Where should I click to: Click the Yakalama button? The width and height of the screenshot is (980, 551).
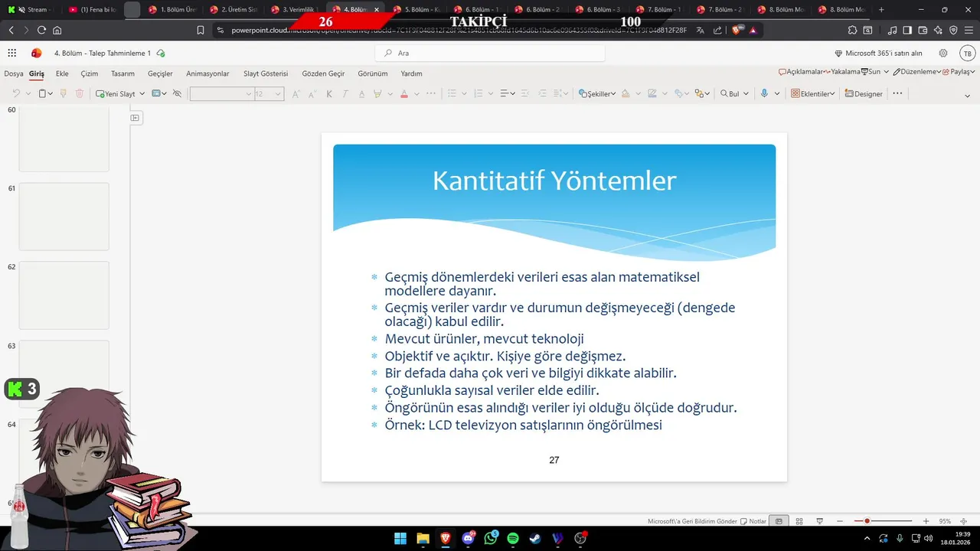pos(842,71)
